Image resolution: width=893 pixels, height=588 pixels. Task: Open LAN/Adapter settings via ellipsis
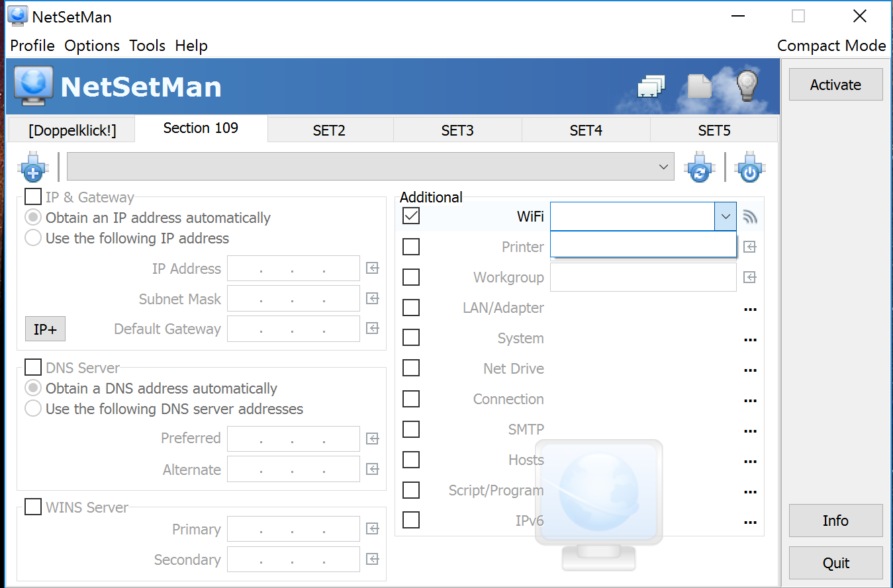click(x=750, y=309)
